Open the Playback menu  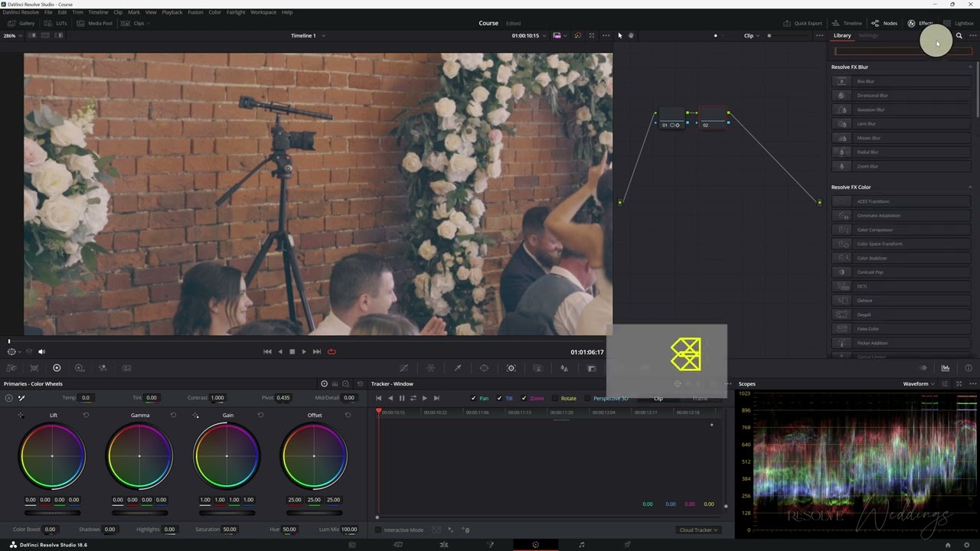pyautogui.click(x=171, y=12)
